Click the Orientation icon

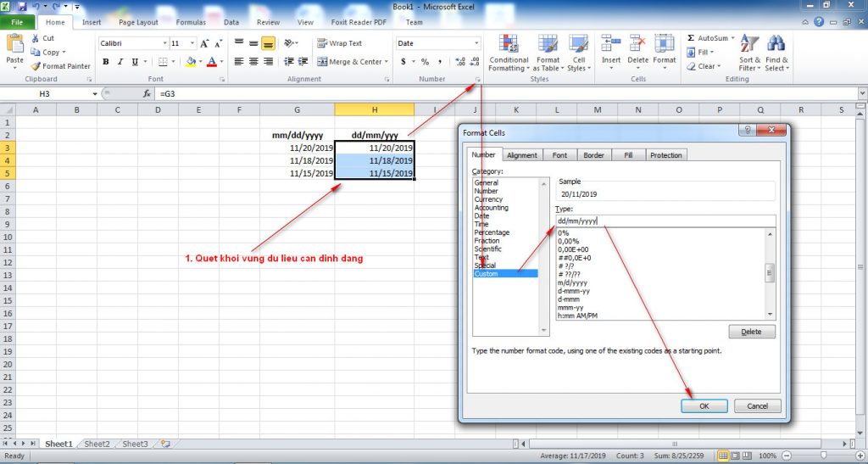click(x=288, y=43)
